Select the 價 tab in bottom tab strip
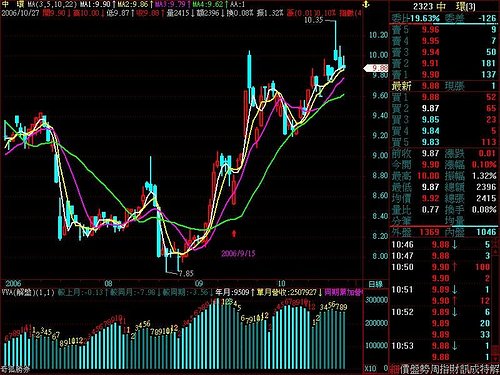 (x=405, y=369)
